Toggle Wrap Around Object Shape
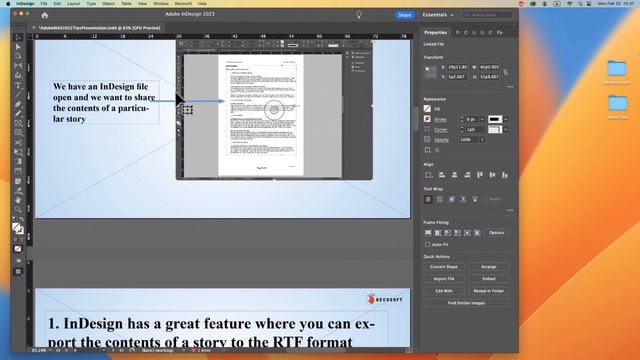 (452, 199)
